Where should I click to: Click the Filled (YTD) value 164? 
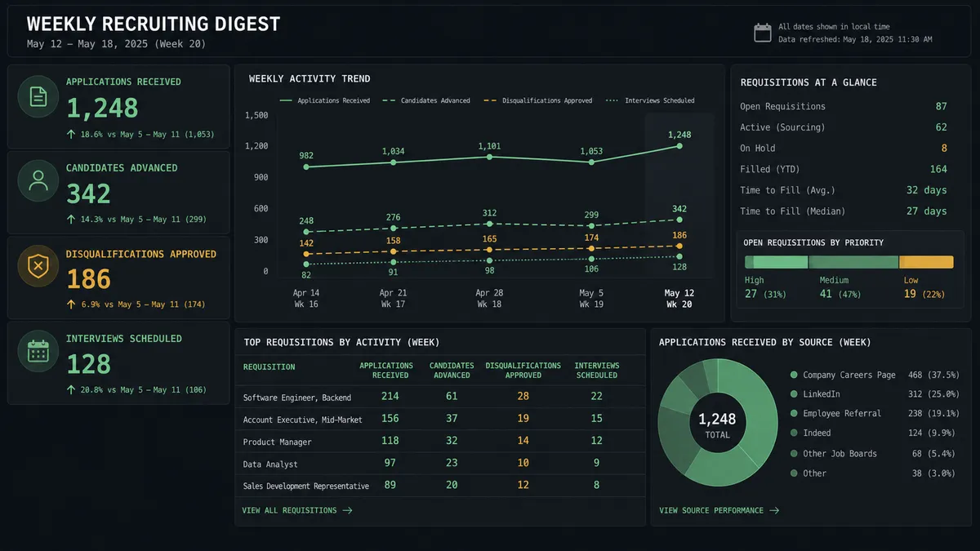(938, 169)
